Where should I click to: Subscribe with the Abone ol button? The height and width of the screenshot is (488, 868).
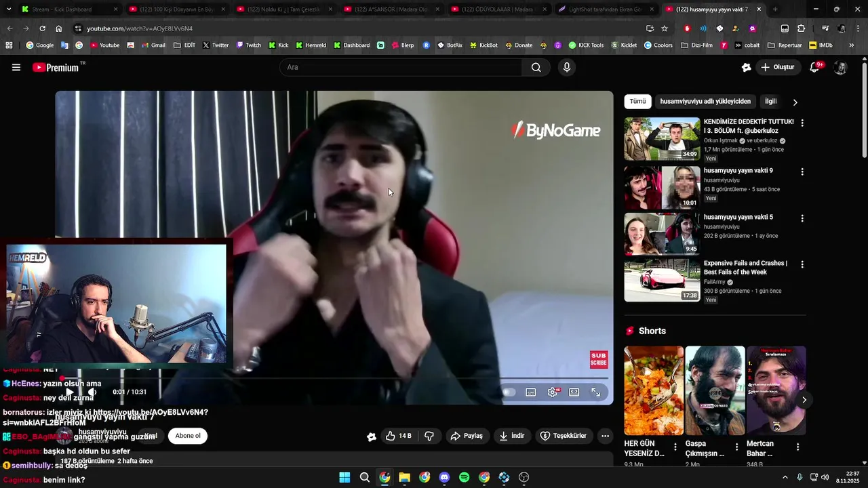pyautogui.click(x=188, y=436)
